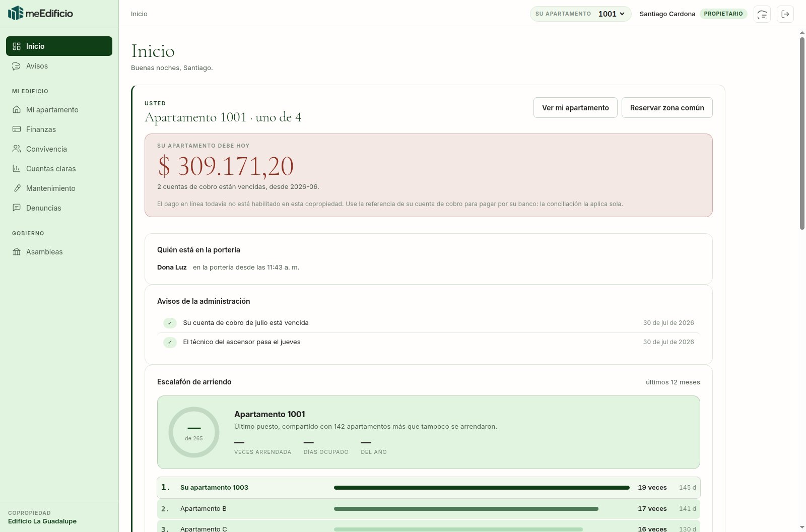
Task: Click the Denuncias message icon
Action: coord(17,208)
